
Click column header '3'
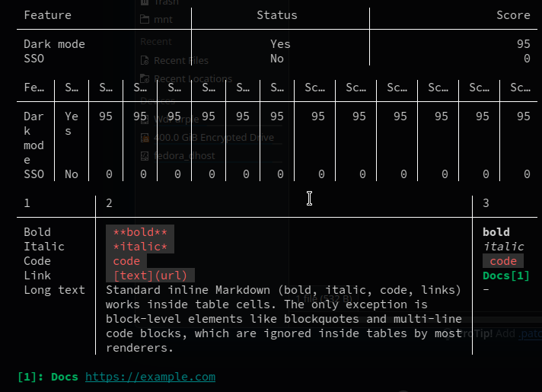(486, 203)
